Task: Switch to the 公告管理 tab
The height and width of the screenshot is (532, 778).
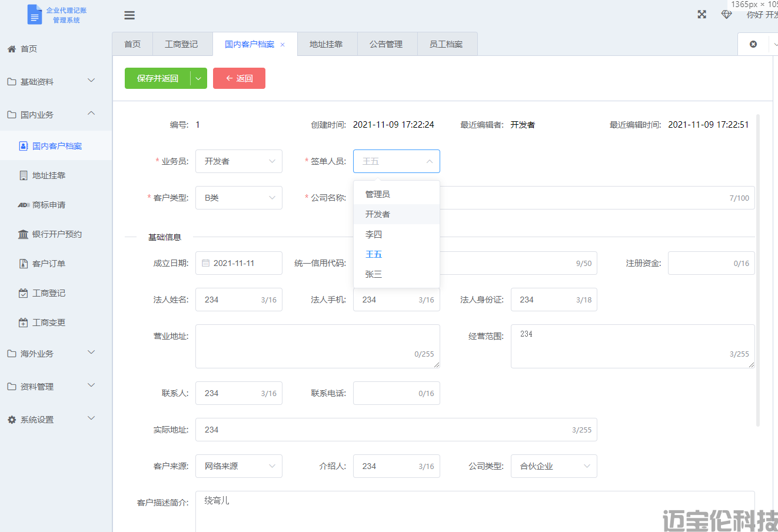Action: [386, 44]
